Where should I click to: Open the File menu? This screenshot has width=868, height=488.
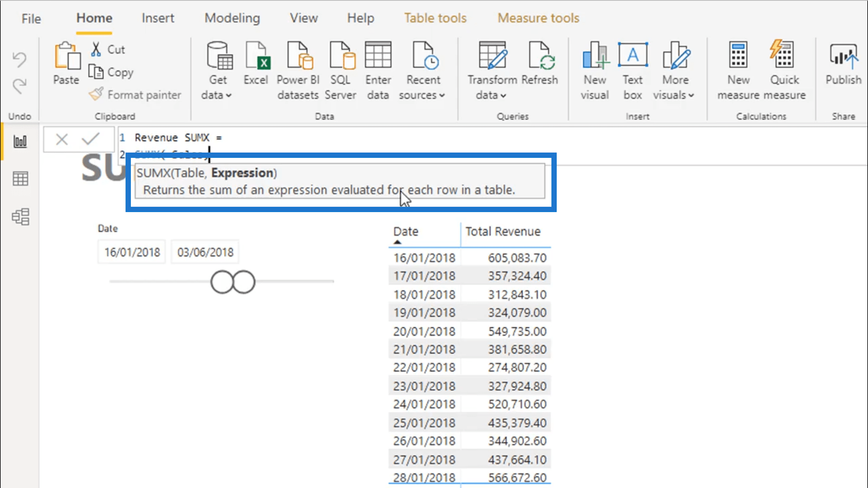tap(31, 18)
